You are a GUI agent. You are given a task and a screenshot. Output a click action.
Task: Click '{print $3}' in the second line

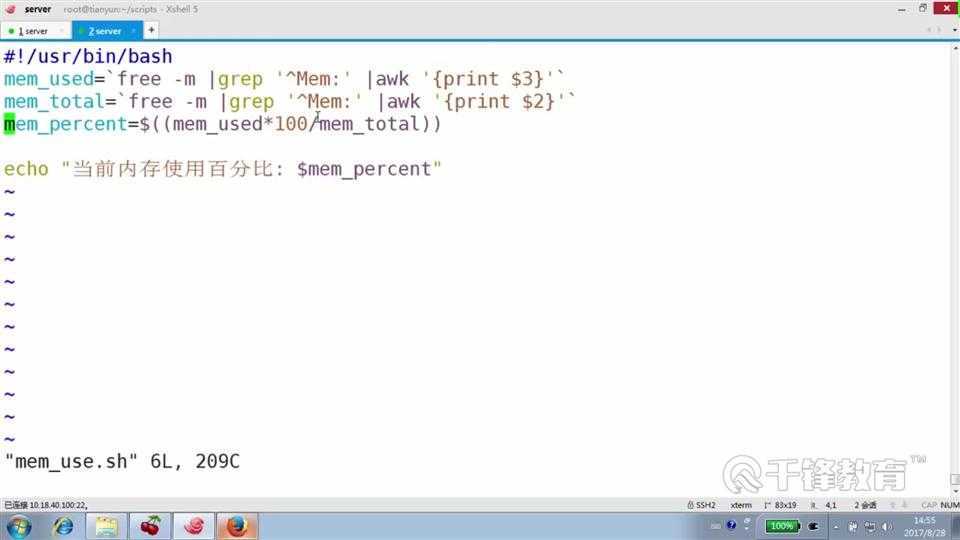[488, 79]
